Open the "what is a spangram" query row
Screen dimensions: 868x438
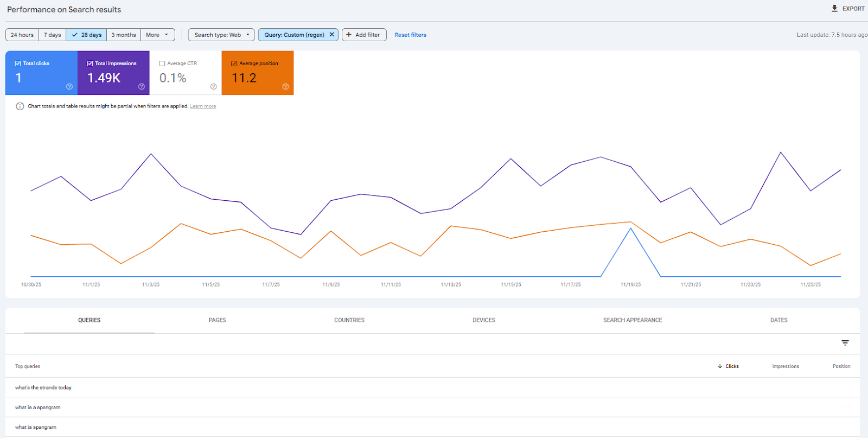click(38, 408)
